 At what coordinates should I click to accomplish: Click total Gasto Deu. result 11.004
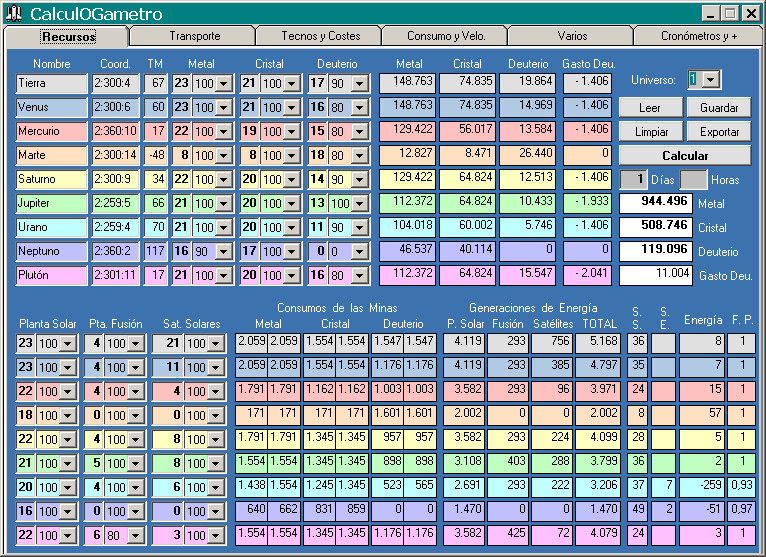[x=656, y=275]
